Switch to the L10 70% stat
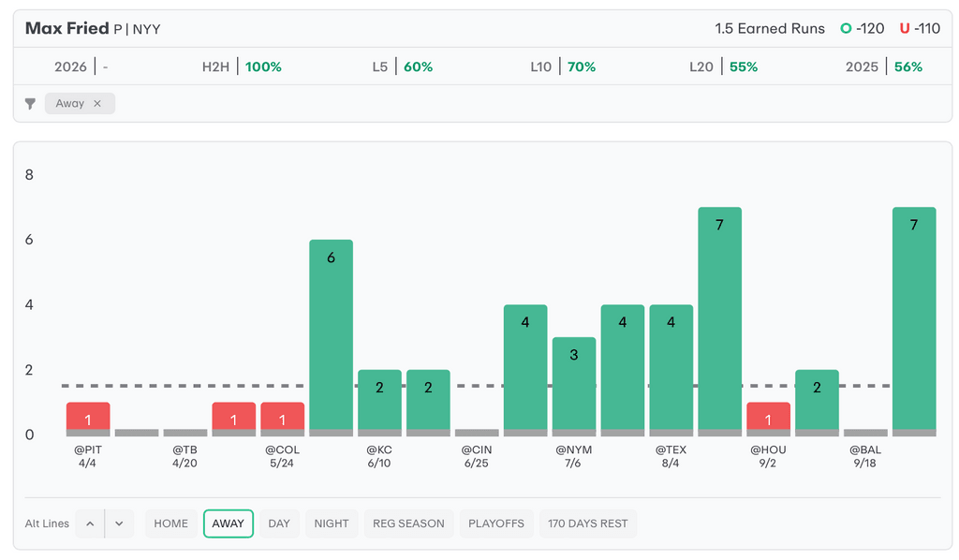 coord(562,67)
